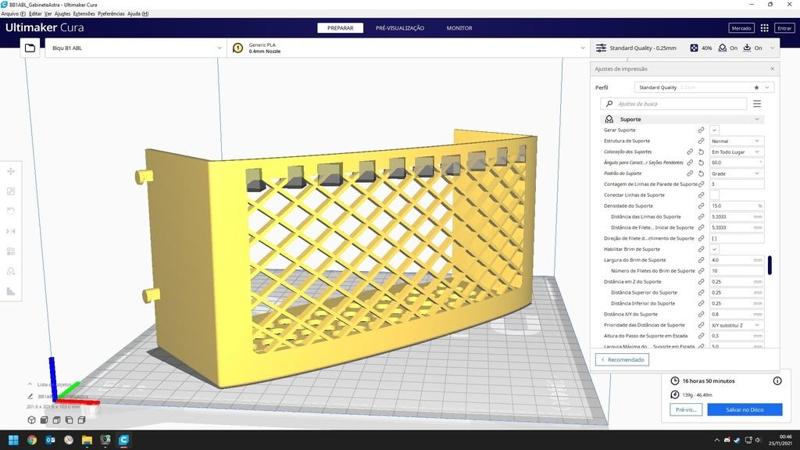Open the Arquivo menu
The height and width of the screenshot is (450, 800).
(13, 14)
